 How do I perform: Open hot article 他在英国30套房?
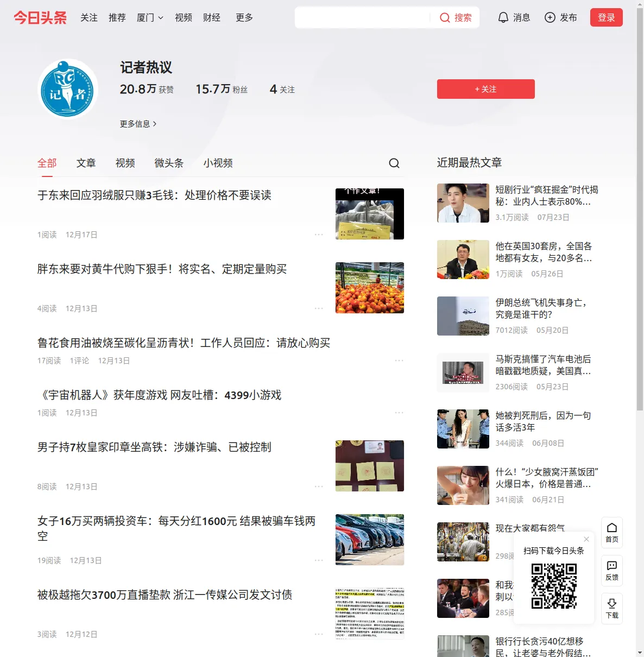tap(544, 252)
